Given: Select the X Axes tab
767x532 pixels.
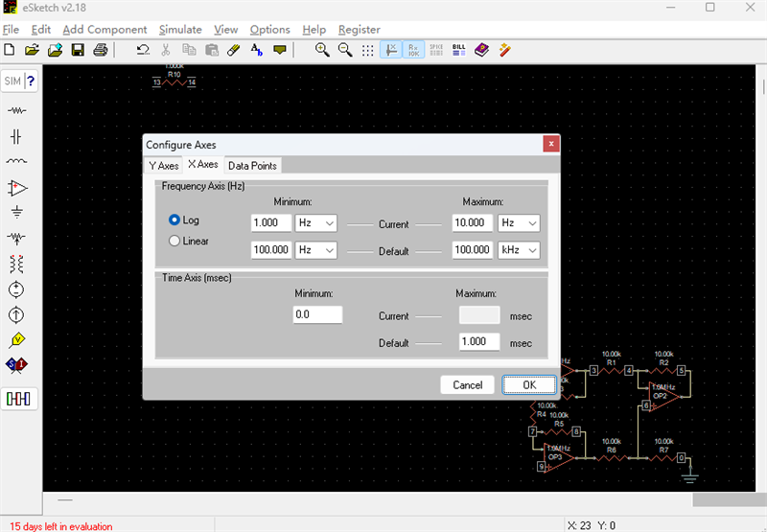Looking at the screenshot, I should (x=203, y=165).
